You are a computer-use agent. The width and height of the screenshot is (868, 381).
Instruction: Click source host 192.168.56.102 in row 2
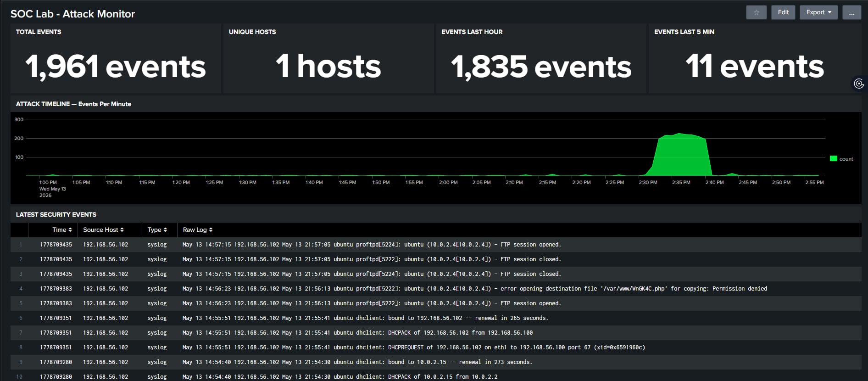point(106,259)
